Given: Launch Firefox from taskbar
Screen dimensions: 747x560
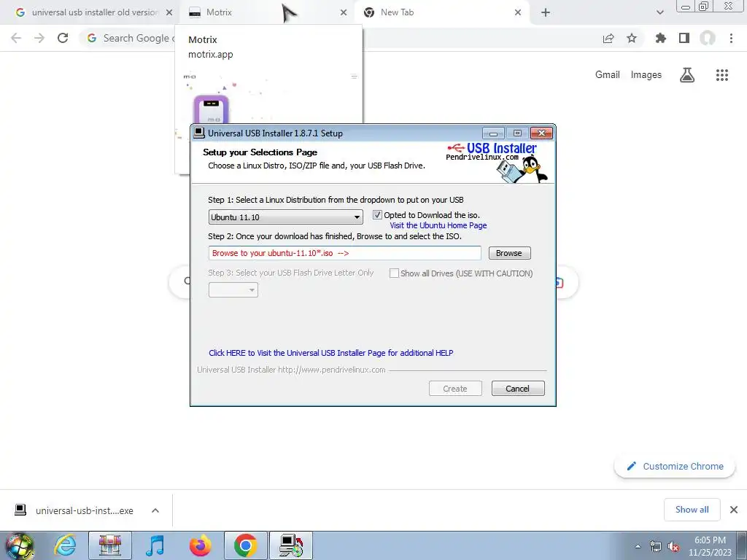Looking at the screenshot, I should 200,545.
